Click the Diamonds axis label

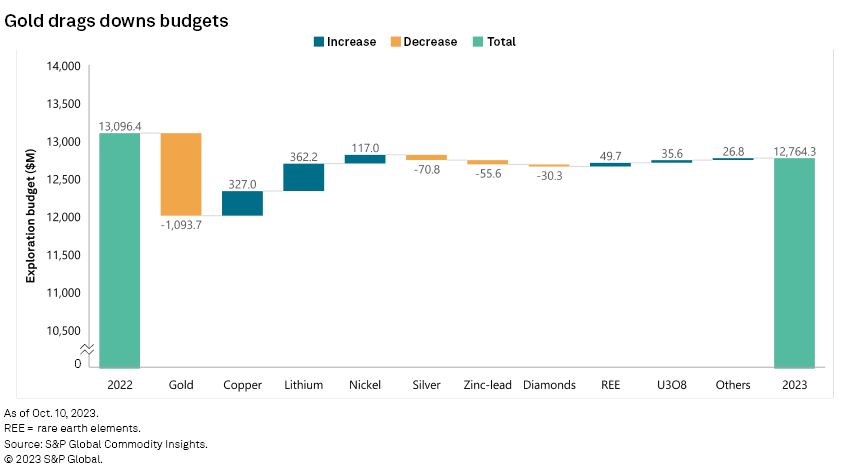549,385
